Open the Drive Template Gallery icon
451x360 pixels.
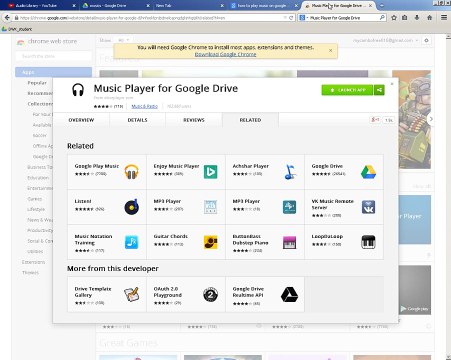coord(131,295)
